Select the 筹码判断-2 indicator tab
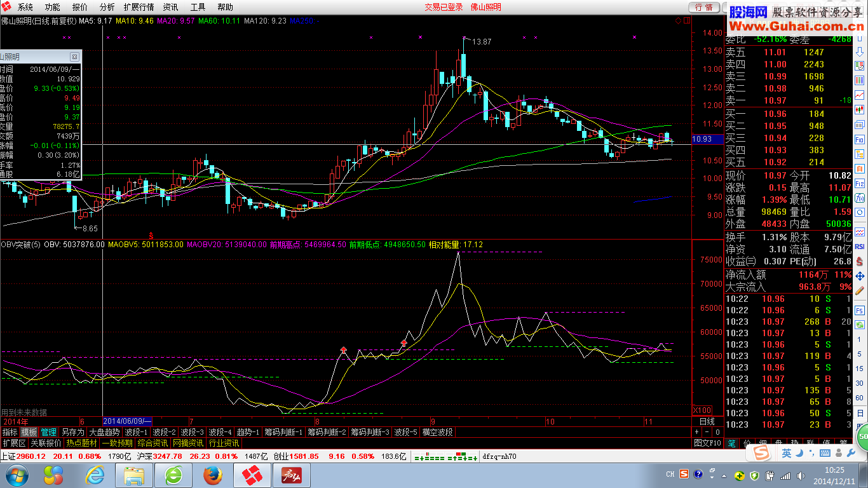 [327, 432]
